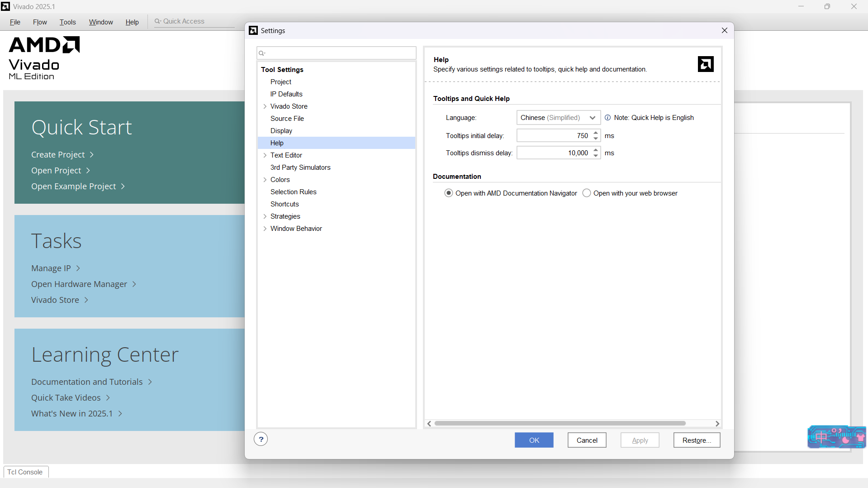Open What's New in 2025.1 link
Image resolution: width=868 pixels, height=488 pixels.
(x=76, y=414)
